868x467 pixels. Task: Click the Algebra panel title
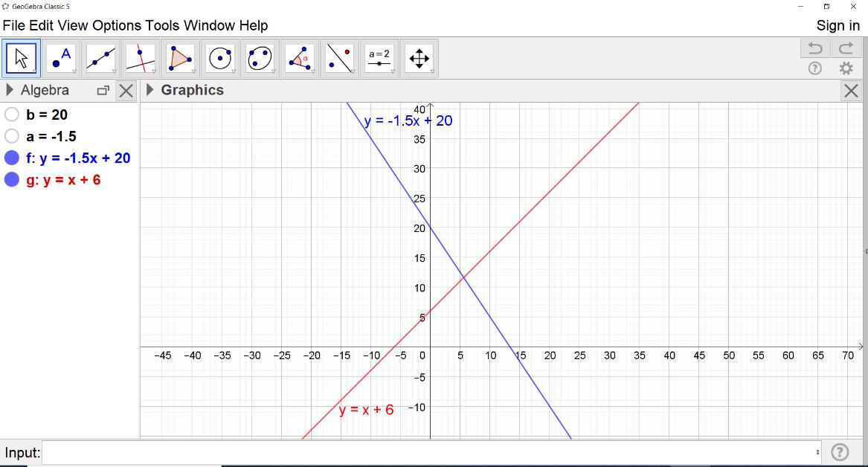pyautogui.click(x=45, y=90)
